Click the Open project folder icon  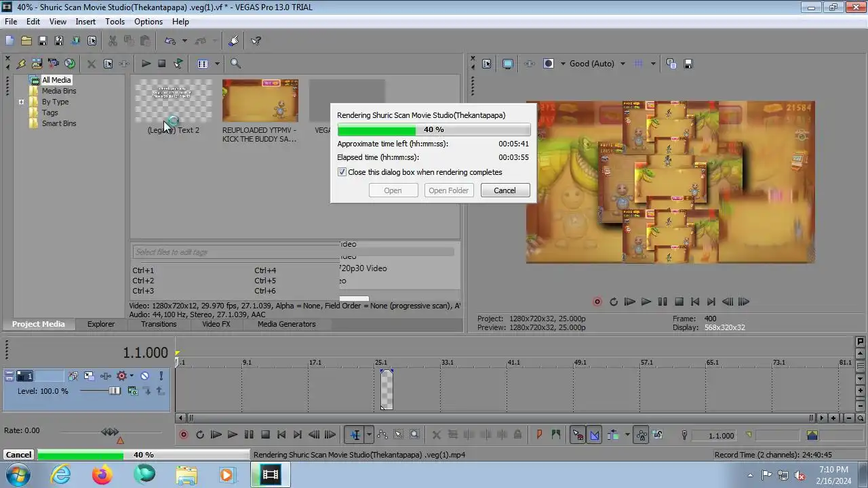click(26, 41)
